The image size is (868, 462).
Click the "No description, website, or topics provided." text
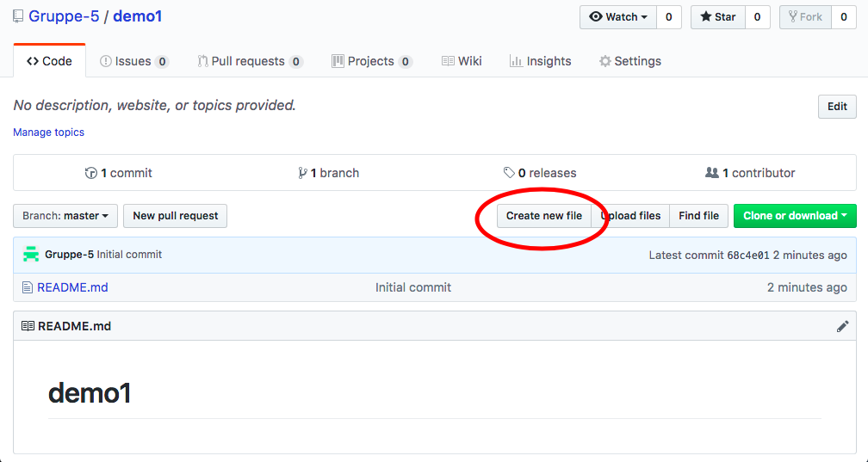154,105
